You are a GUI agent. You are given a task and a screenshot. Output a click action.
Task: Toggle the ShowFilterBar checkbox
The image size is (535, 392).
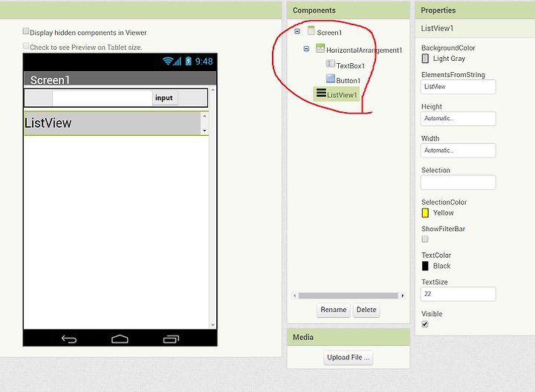425,239
